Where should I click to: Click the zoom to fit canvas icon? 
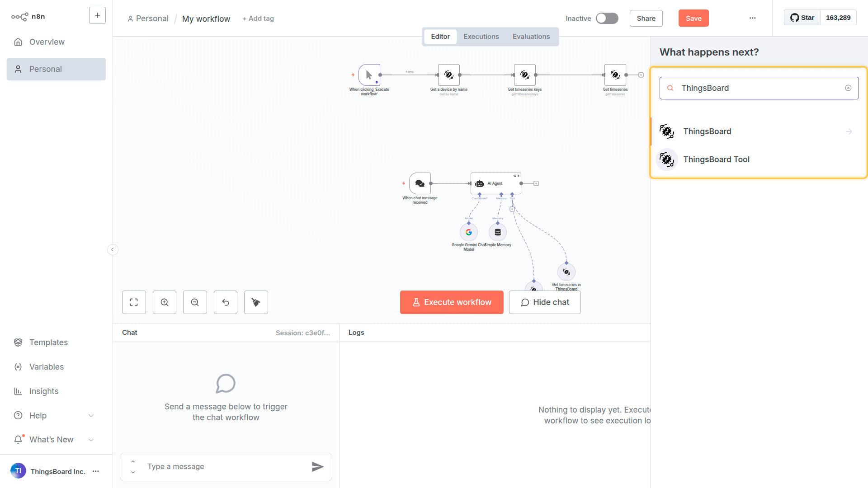134,302
